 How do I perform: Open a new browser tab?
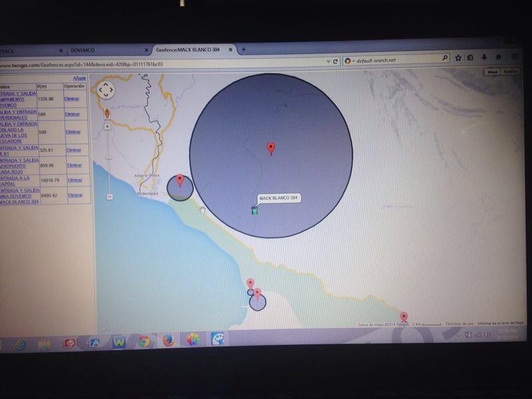pyautogui.click(x=243, y=49)
